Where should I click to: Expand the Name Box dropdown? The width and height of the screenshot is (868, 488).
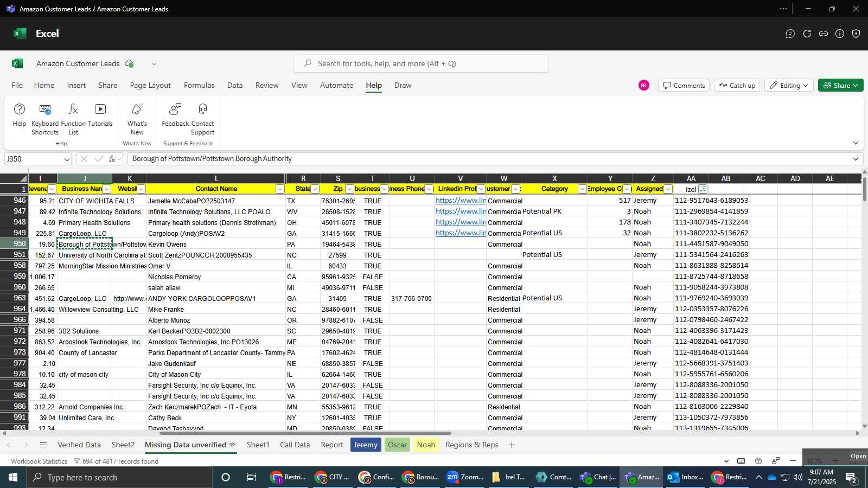(x=67, y=159)
